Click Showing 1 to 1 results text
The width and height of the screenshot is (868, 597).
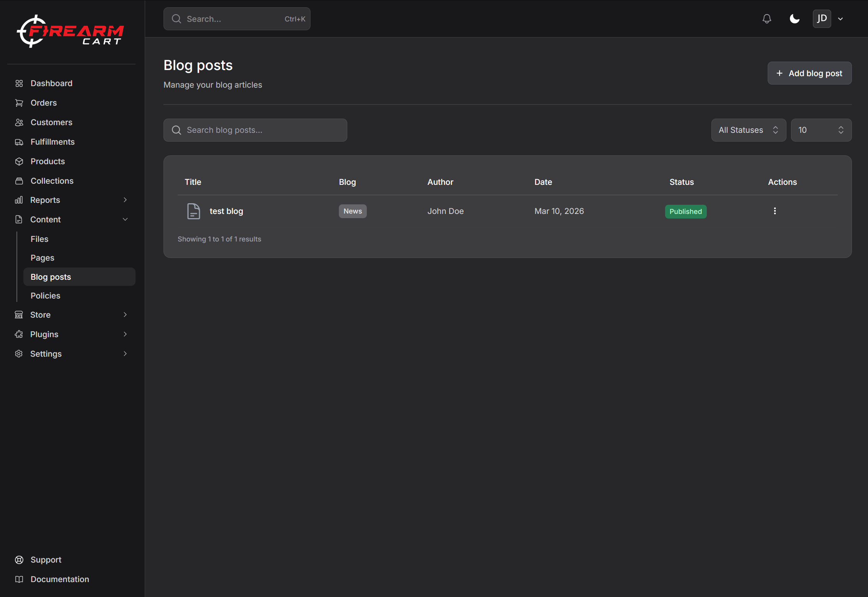[219, 239]
